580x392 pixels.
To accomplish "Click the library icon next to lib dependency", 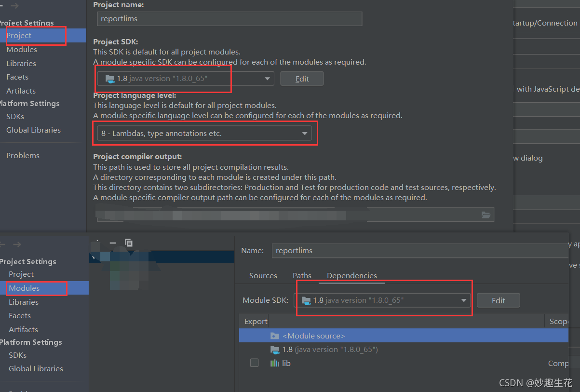I will pyautogui.click(x=275, y=363).
